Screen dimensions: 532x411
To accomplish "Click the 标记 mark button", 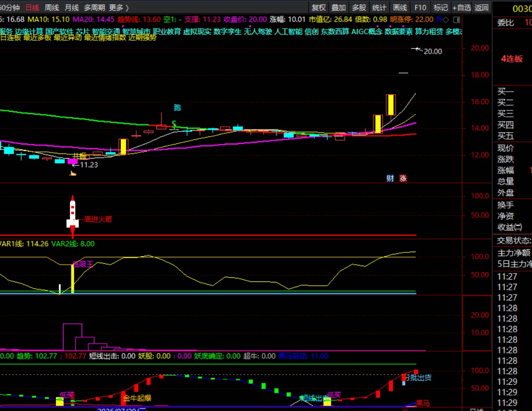I will point(440,7).
